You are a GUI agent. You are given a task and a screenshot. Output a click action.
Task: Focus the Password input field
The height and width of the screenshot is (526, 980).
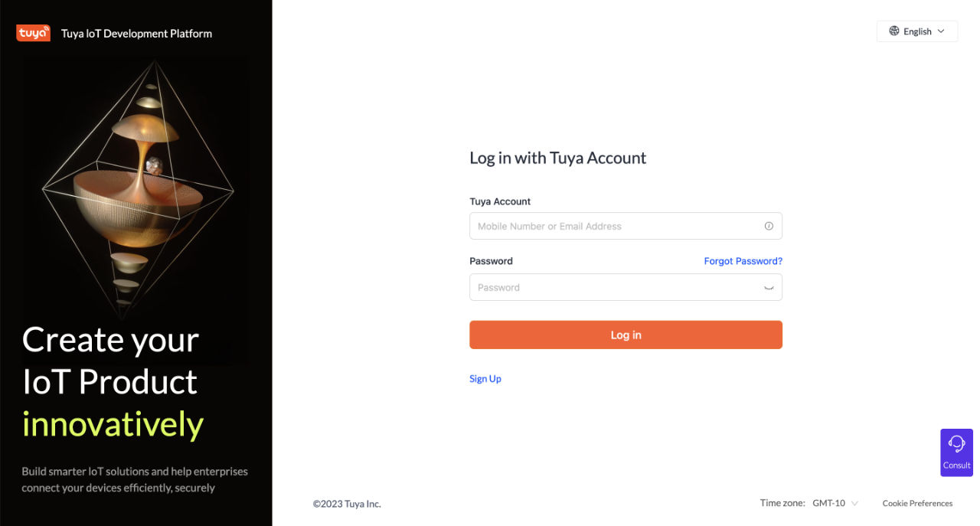point(616,288)
